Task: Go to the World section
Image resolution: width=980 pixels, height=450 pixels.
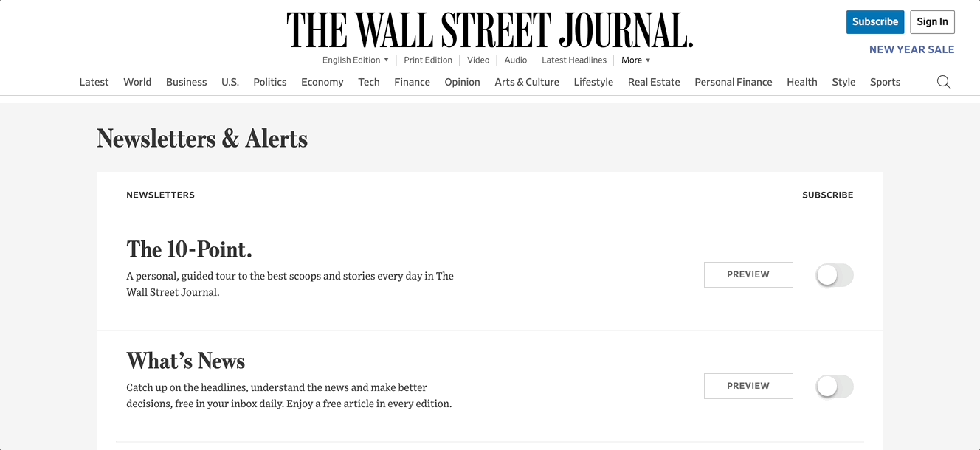Action: [137, 82]
